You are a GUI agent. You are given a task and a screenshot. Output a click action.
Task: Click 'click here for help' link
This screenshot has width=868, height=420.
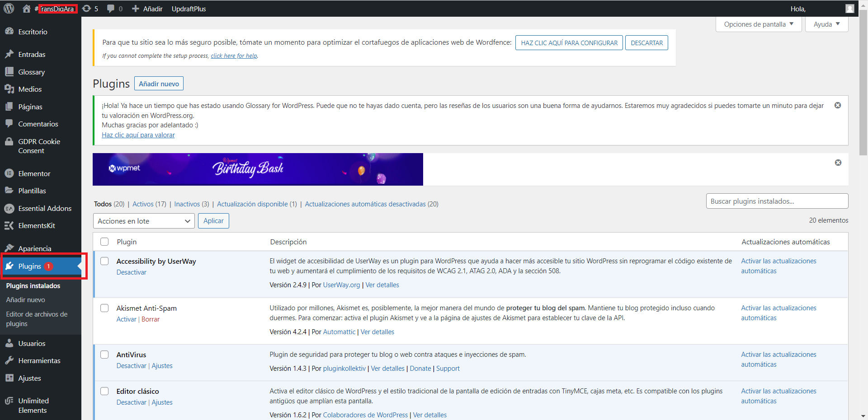coord(234,56)
